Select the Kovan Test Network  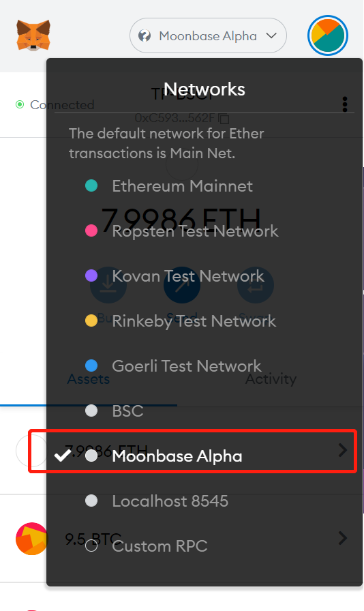point(188,276)
